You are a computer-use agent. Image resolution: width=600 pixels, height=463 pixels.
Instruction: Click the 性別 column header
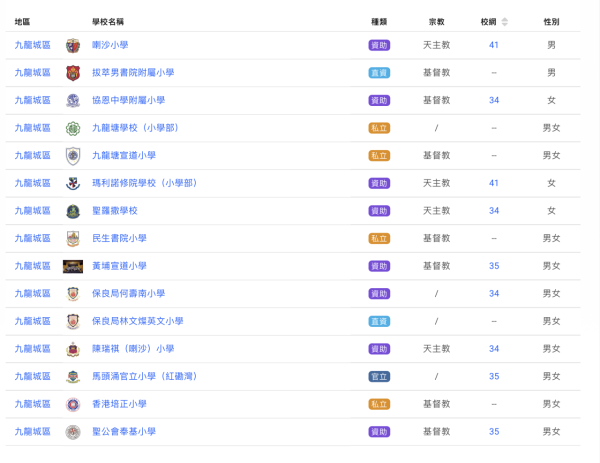pos(551,22)
